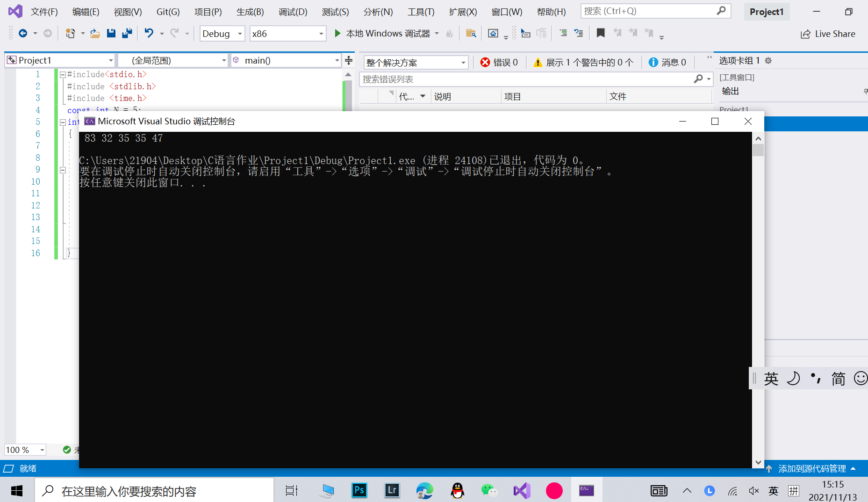Click the IME smiley emoji icon
Viewport: 868px width, 502px height.
[x=860, y=378]
